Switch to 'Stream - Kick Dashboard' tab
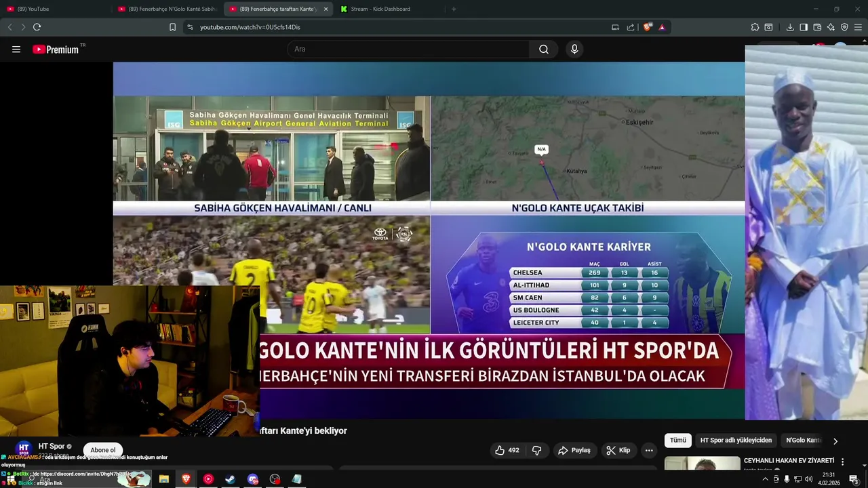The height and width of the screenshot is (488, 868). [x=389, y=9]
